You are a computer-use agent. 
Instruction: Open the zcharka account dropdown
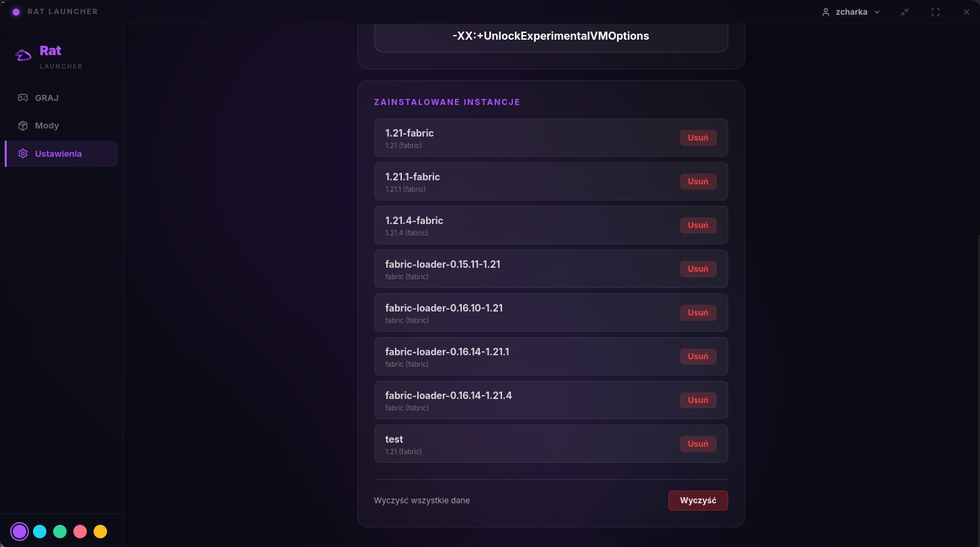click(877, 11)
